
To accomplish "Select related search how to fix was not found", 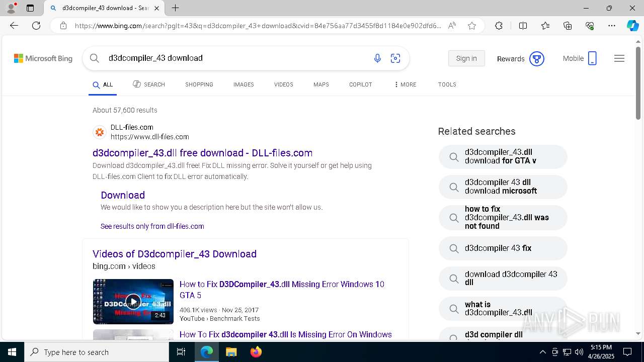I will (503, 218).
